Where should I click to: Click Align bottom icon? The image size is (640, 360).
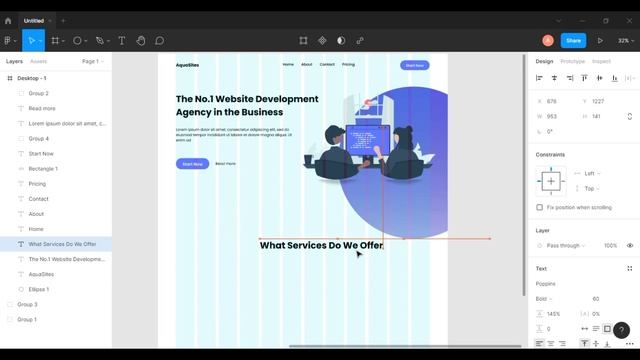click(615, 78)
